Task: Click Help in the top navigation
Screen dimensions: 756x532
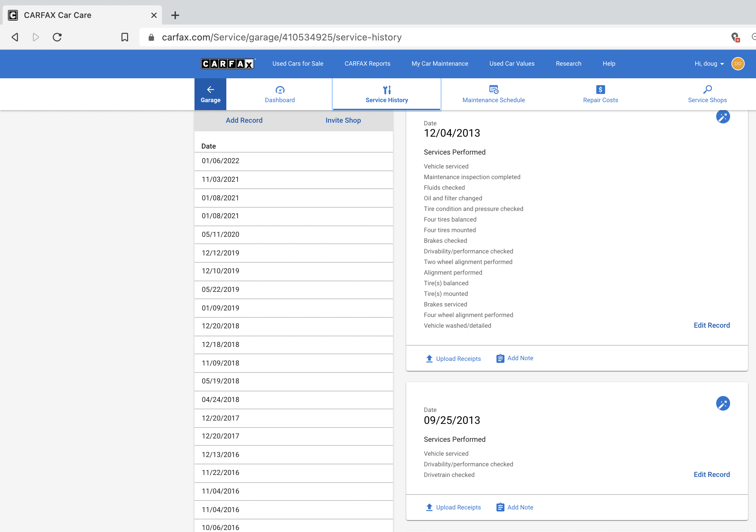Action: point(609,64)
